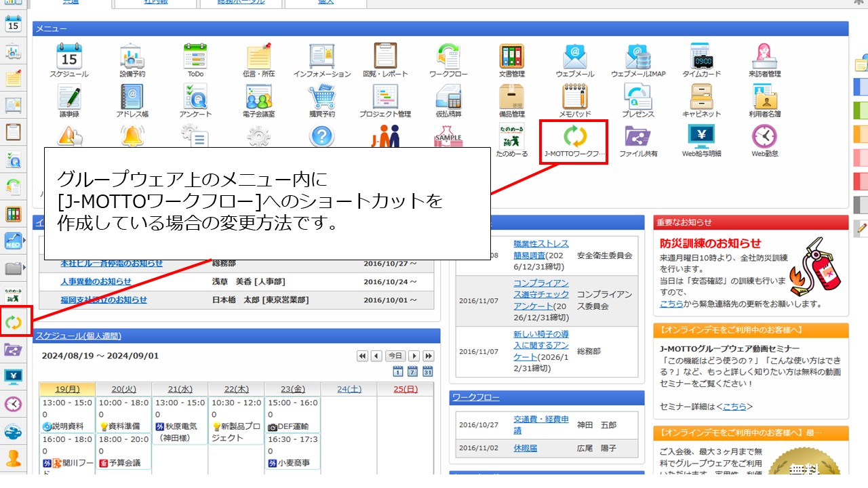Expand the NEO sidebar item arrow

coord(24,240)
